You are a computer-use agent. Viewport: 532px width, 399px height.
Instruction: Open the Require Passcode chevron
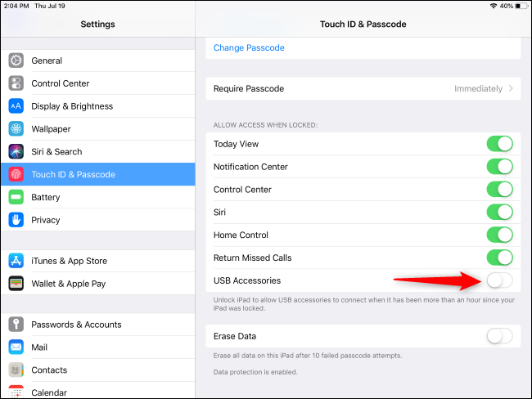pos(512,88)
